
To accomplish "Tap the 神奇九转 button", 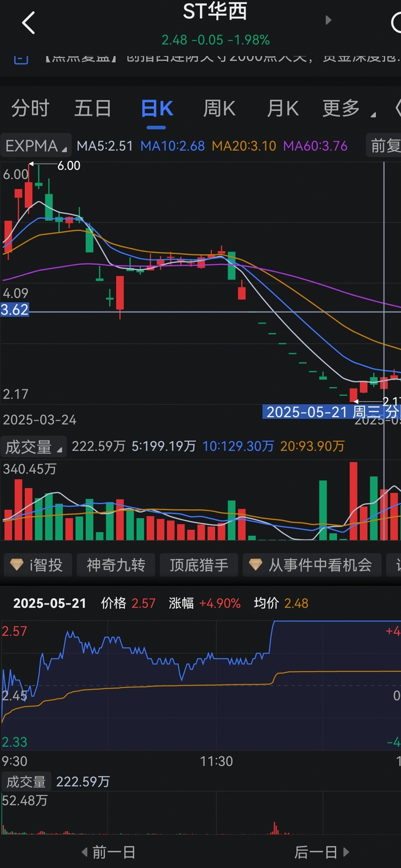I will 116,565.
